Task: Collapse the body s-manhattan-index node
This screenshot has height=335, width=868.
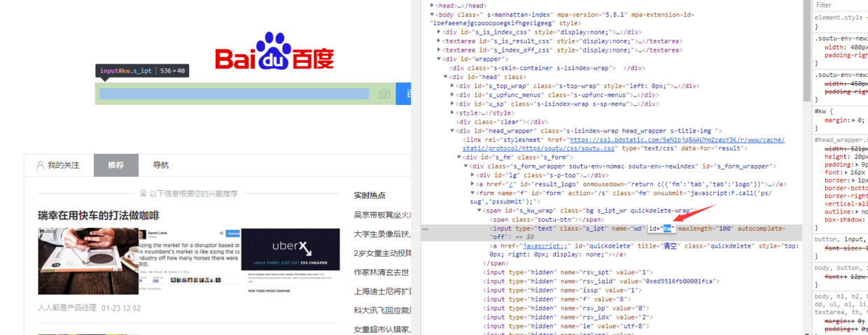Action: (x=432, y=14)
